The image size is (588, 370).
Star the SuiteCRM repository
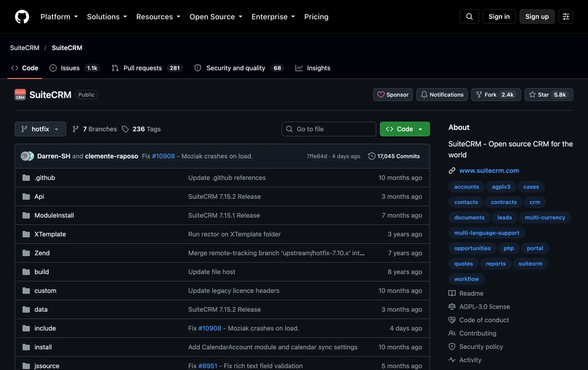pos(548,95)
